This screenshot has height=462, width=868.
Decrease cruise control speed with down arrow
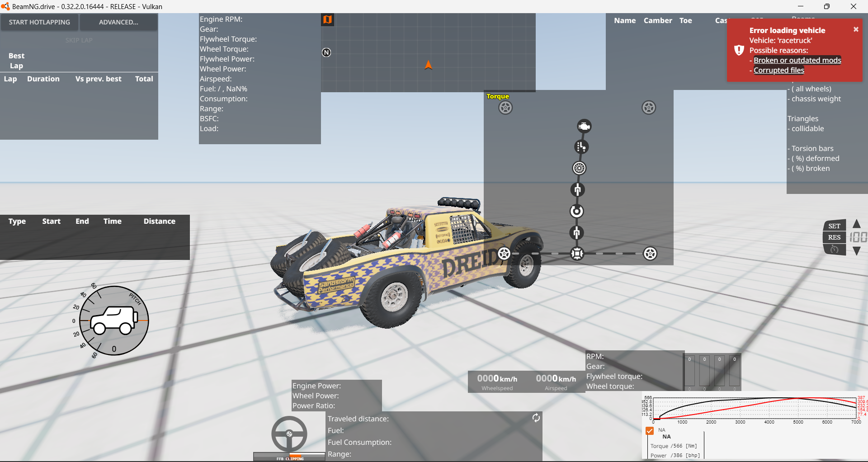pyautogui.click(x=857, y=251)
